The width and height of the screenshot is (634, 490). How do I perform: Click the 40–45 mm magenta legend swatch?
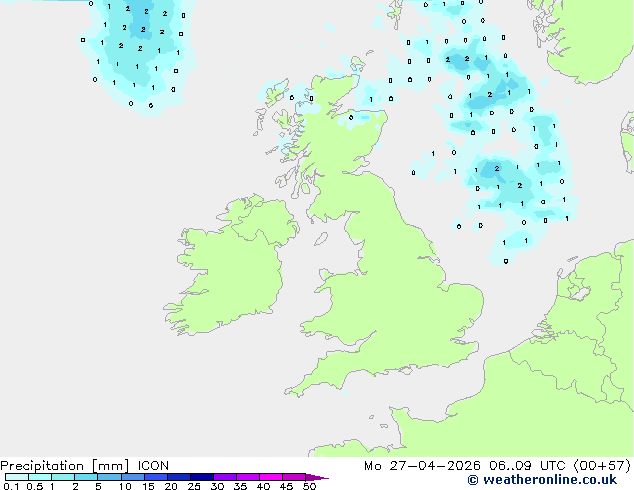[271, 477]
